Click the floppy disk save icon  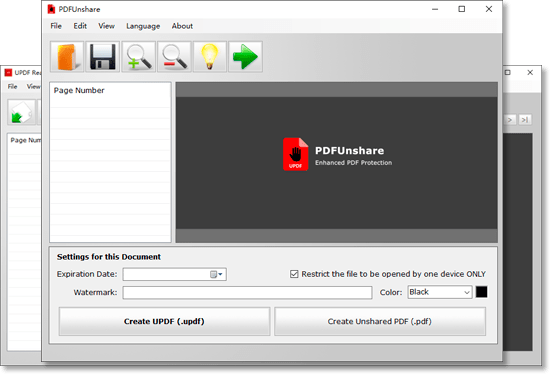click(x=102, y=57)
